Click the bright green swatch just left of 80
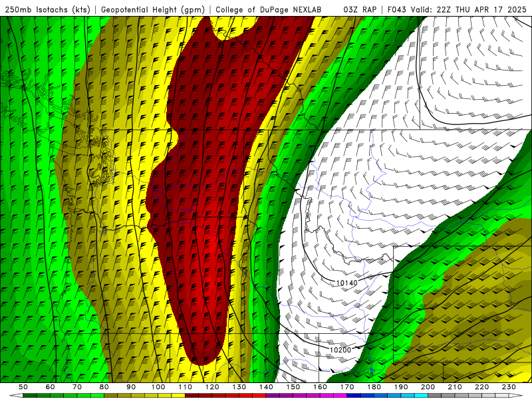The height and width of the screenshot is (399, 532). tap(97, 396)
